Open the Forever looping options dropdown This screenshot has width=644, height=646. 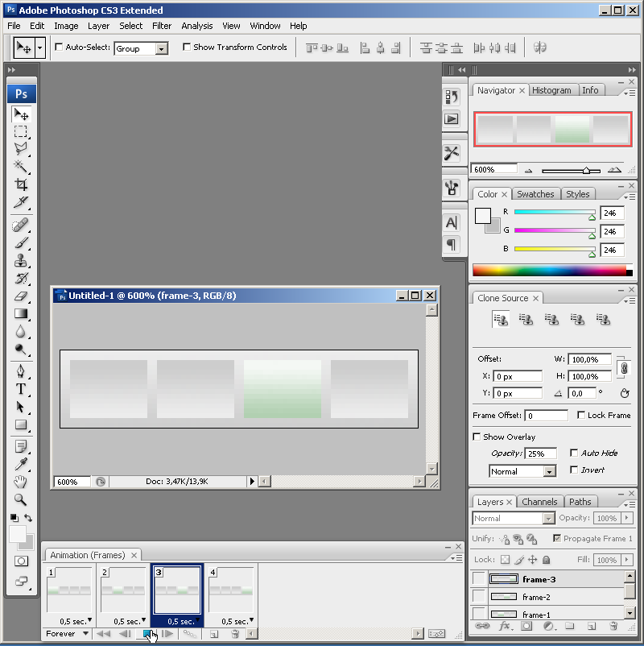point(85,633)
